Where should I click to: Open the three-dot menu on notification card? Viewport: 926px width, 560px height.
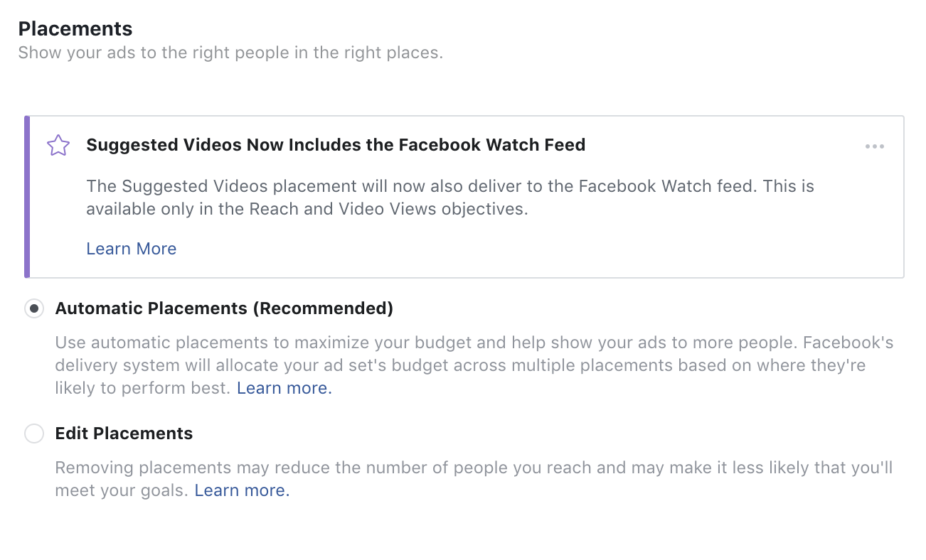pyautogui.click(x=875, y=146)
